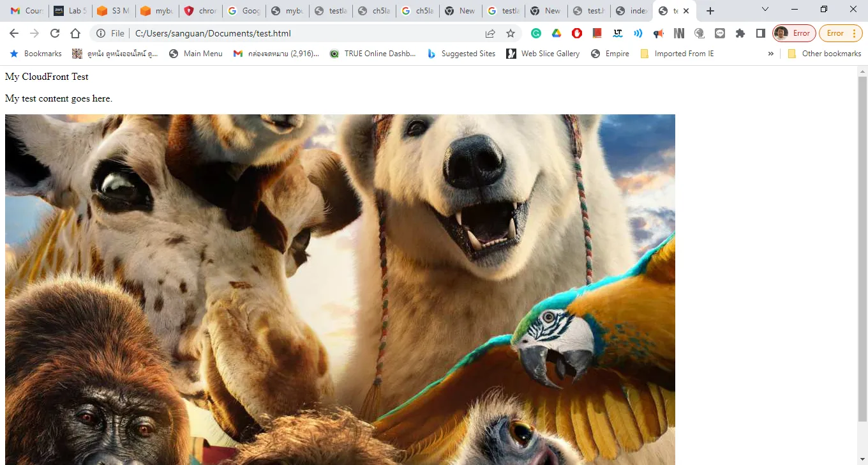Bookmark this page with the star icon
Screen dimensions: 868x465
(511, 33)
